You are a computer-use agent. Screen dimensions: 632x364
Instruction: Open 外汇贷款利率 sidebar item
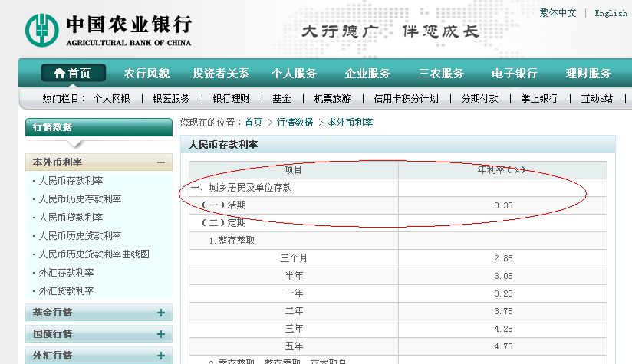[x=66, y=290]
